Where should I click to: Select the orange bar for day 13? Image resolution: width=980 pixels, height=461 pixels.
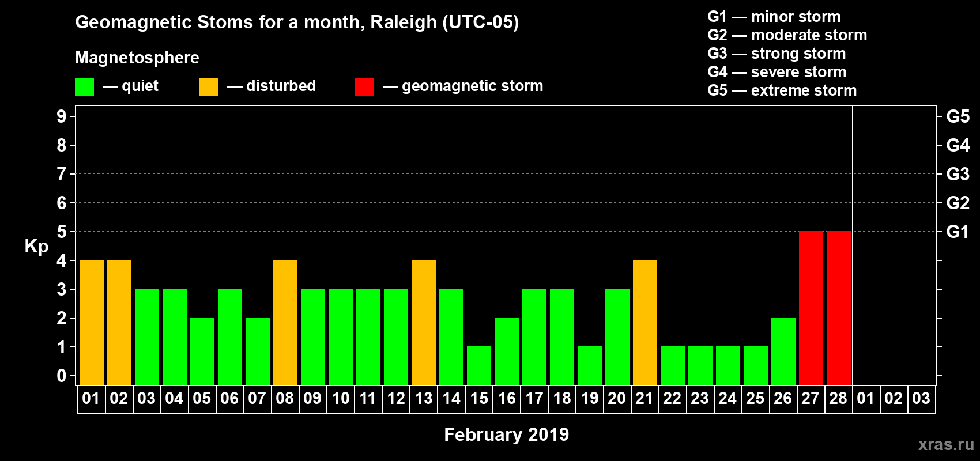tap(424, 323)
